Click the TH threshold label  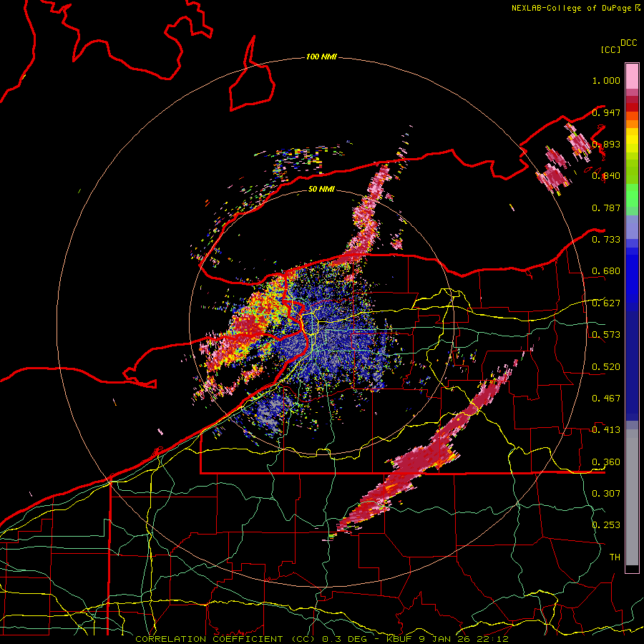click(x=615, y=557)
